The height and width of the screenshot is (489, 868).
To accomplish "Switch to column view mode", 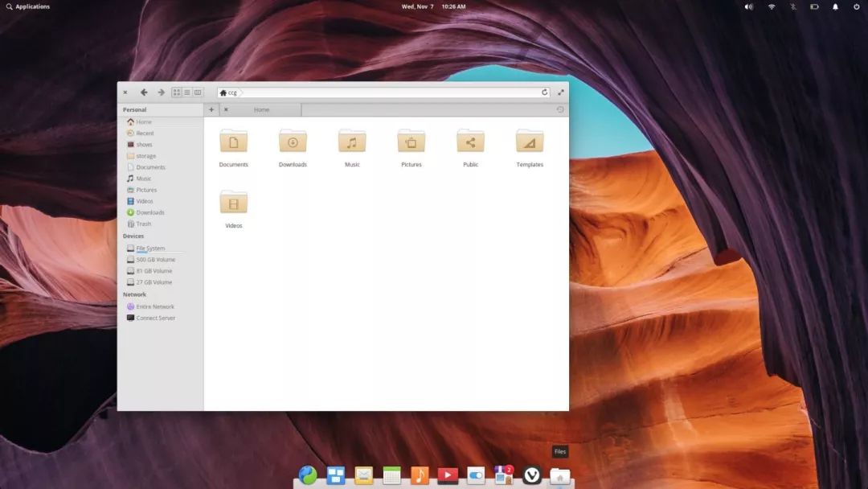I will (x=198, y=92).
